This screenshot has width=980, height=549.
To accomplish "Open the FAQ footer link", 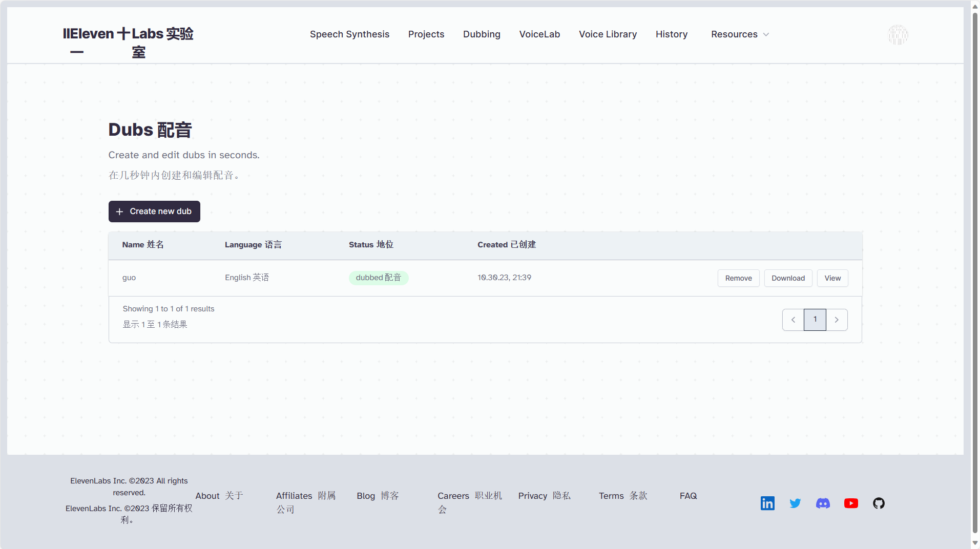I will (x=688, y=496).
